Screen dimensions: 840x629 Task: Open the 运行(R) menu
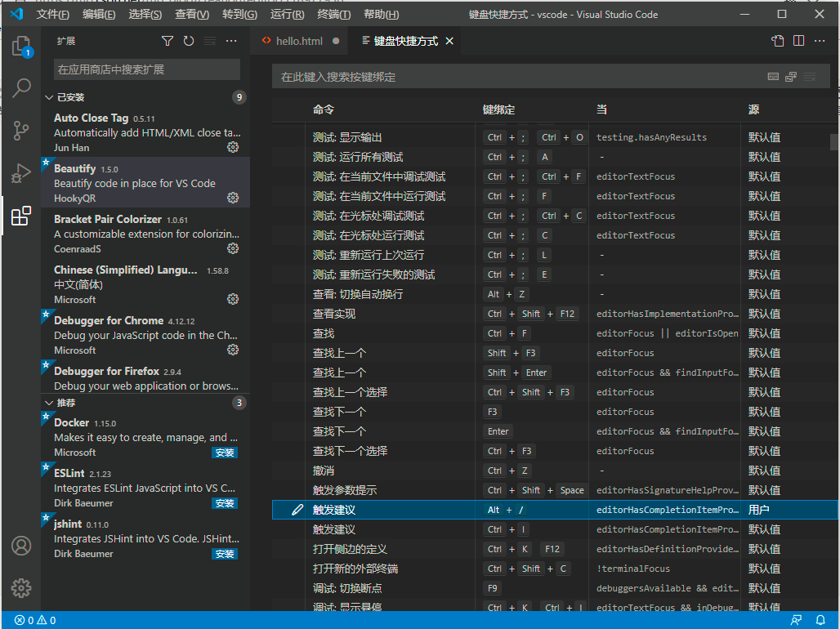[x=287, y=15]
